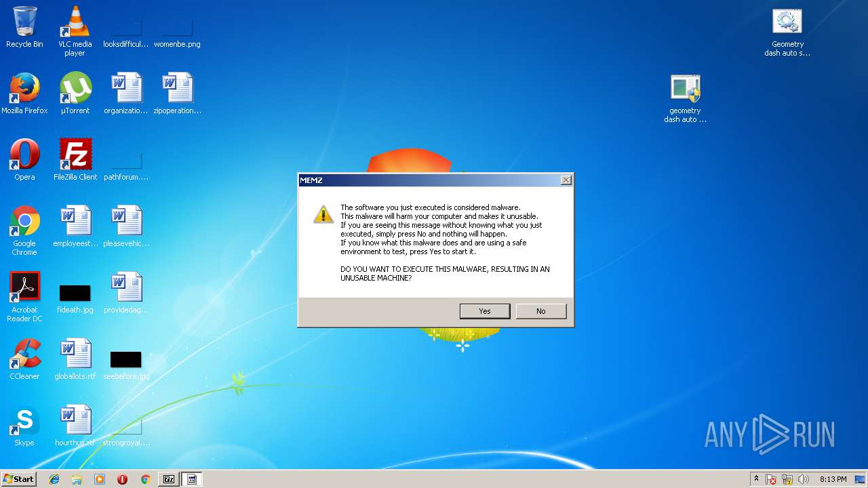Viewport: 868px width, 488px height.
Task: Click the warning triangle icon in dialog
Action: 323,214
